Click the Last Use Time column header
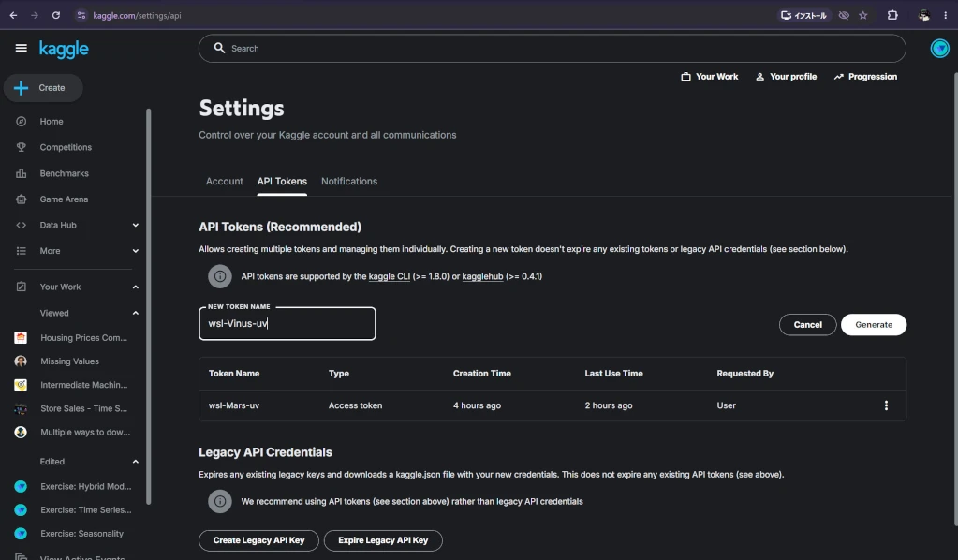958x560 pixels. pyautogui.click(x=614, y=373)
